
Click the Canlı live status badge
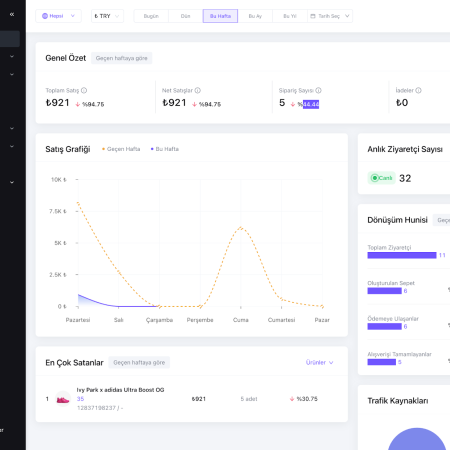382,178
